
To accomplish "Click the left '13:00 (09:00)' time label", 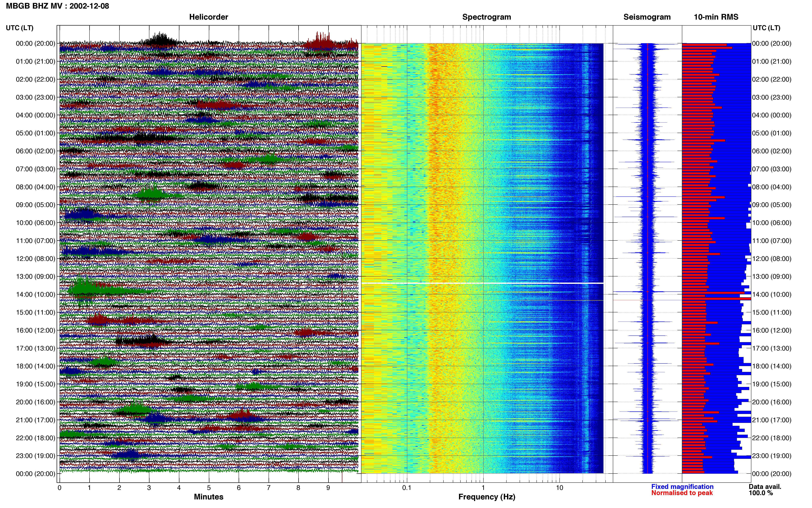I will click(36, 277).
